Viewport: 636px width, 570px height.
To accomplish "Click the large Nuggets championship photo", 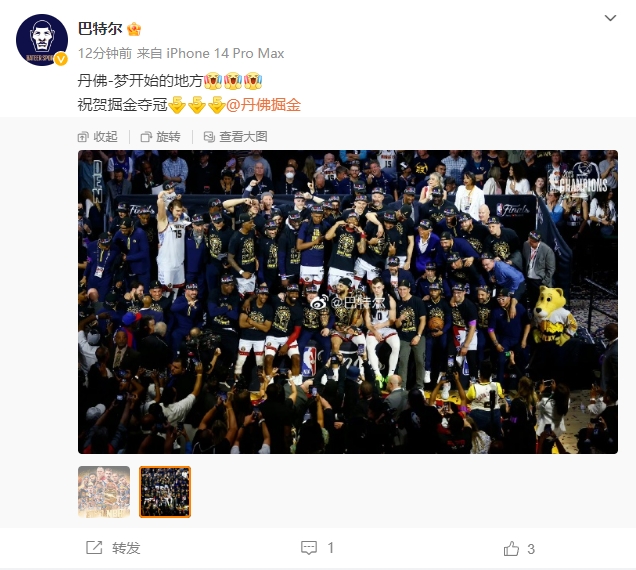I will [x=348, y=302].
